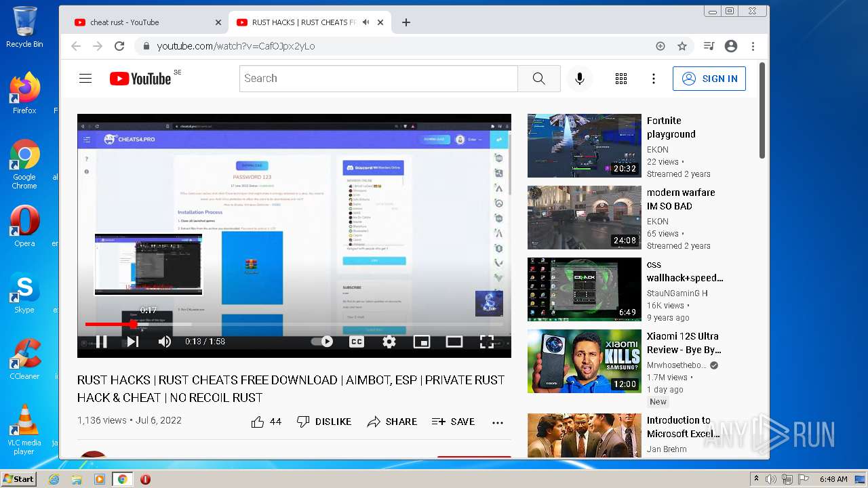Enter full screen mode

point(487,342)
